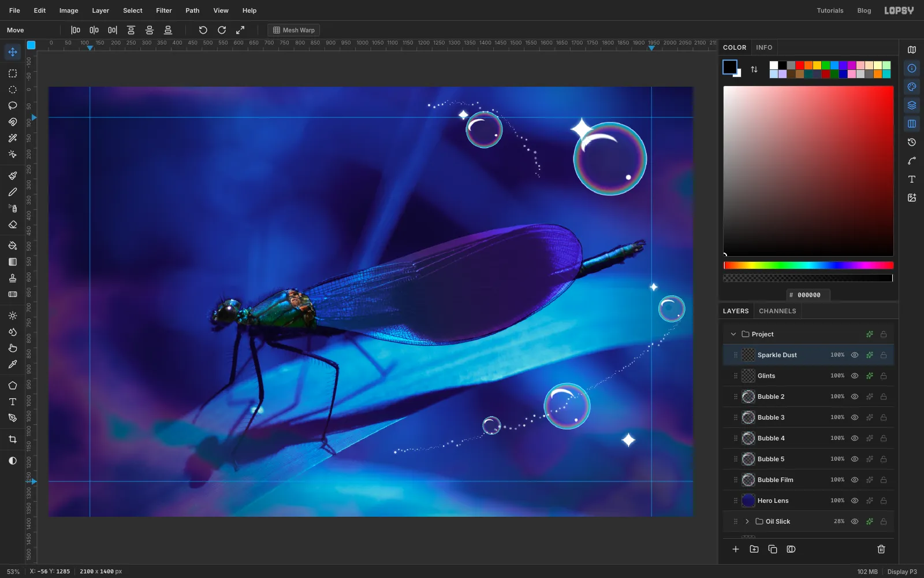Click the undo arrow in toolbar
This screenshot has height=578, width=924.
(203, 30)
